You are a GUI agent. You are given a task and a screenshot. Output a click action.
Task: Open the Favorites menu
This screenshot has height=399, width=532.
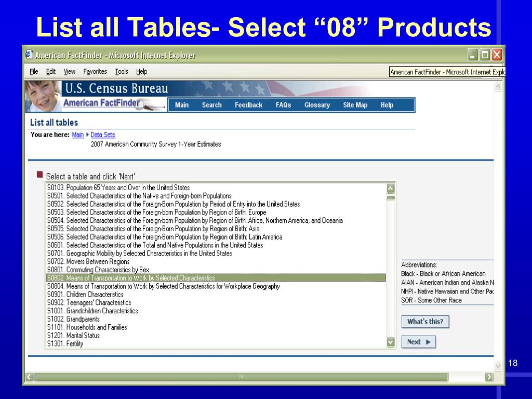[95, 72]
